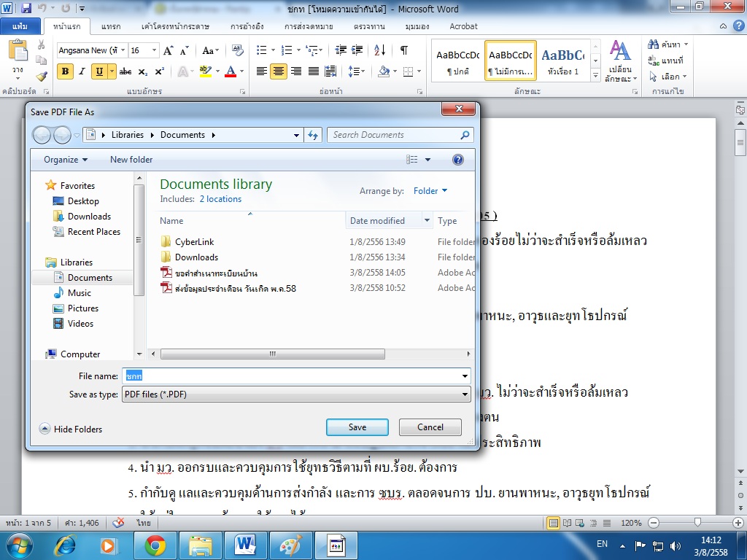Screen dimensions: 747x560
Task: Open the การส่งจดหมาย ribbon tab
Action: (x=309, y=27)
